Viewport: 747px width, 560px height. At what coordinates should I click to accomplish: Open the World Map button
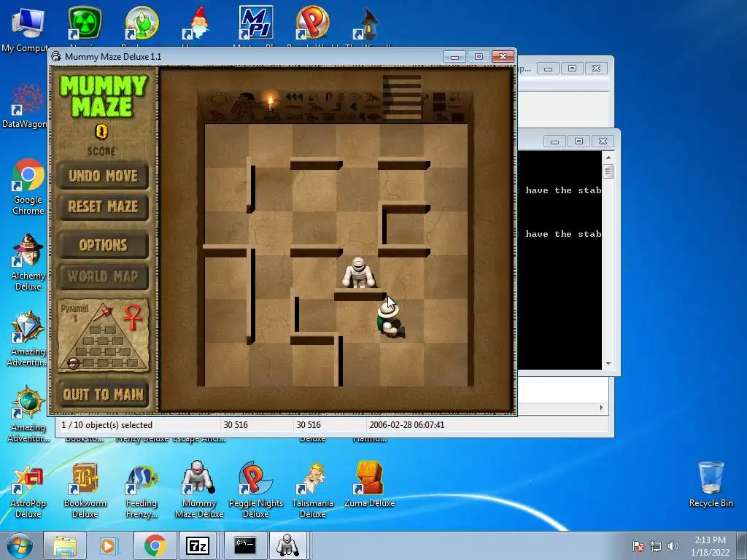(x=104, y=276)
